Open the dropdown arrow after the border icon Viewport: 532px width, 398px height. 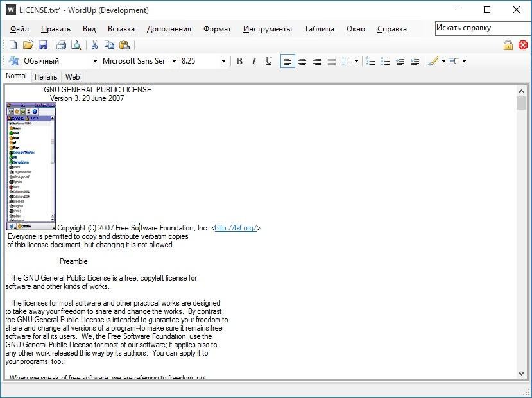tap(464, 61)
